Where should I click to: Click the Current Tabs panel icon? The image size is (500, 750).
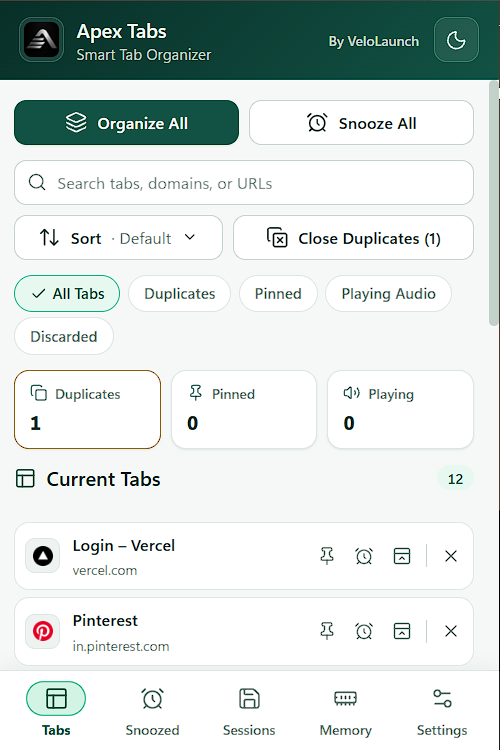[25, 479]
